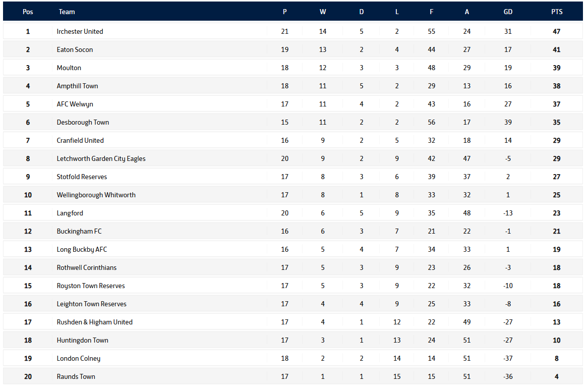Open Cranfield United team link
The height and width of the screenshot is (389, 588).
tap(80, 140)
